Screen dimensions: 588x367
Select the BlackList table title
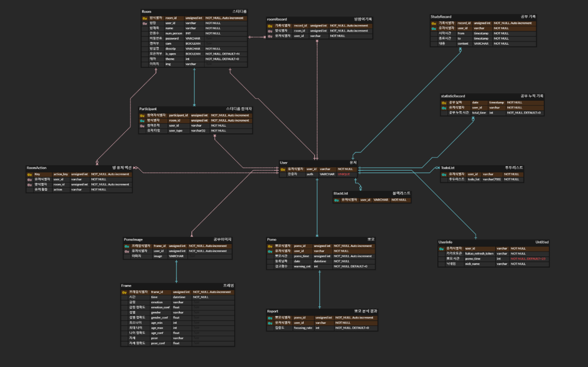(341, 194)
